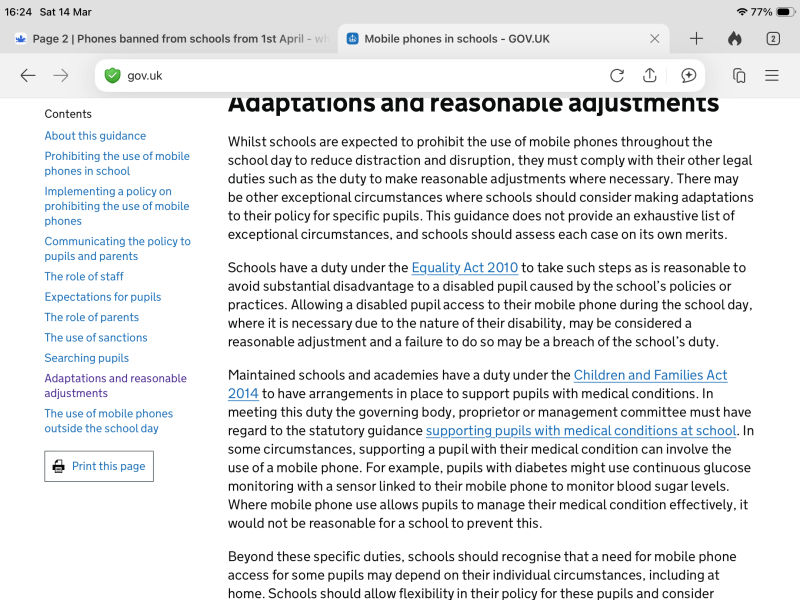Tap the date Sat 14 Mar
800x600 pixels.
65,12
